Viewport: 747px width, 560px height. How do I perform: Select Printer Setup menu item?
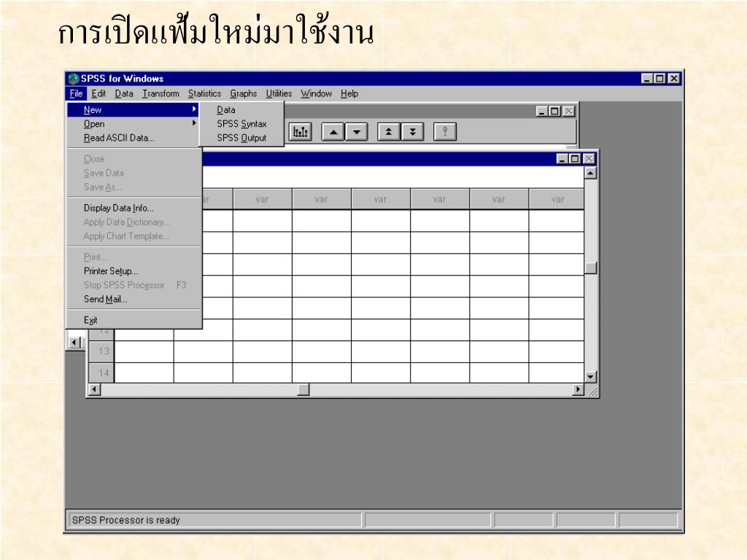point(133,271)
